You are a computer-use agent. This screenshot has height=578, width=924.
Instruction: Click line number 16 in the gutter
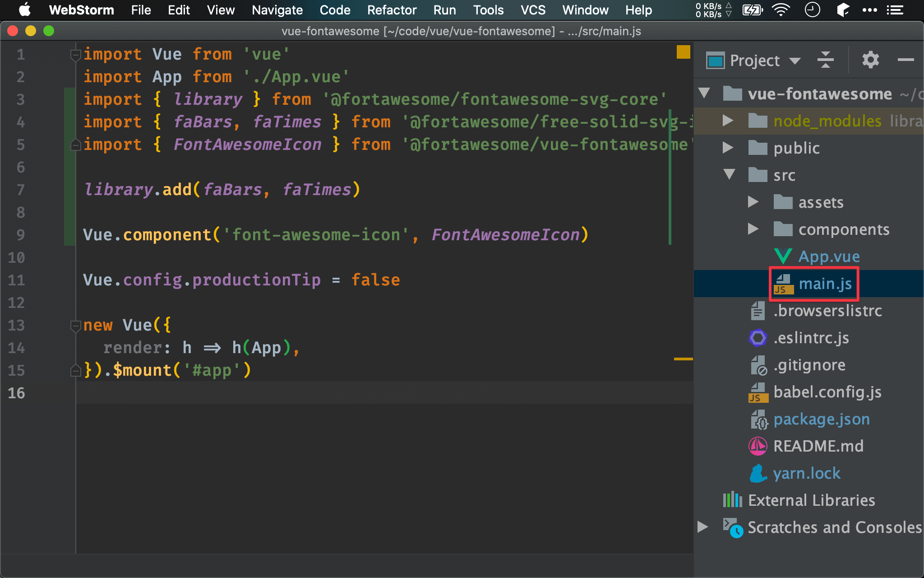coord(16,393)
